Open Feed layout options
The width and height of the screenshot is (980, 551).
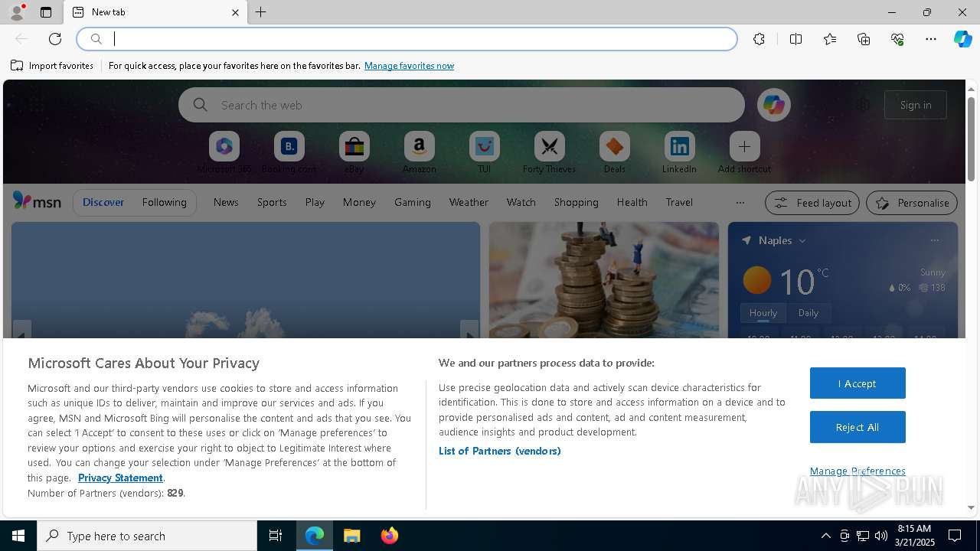(812, 203)
